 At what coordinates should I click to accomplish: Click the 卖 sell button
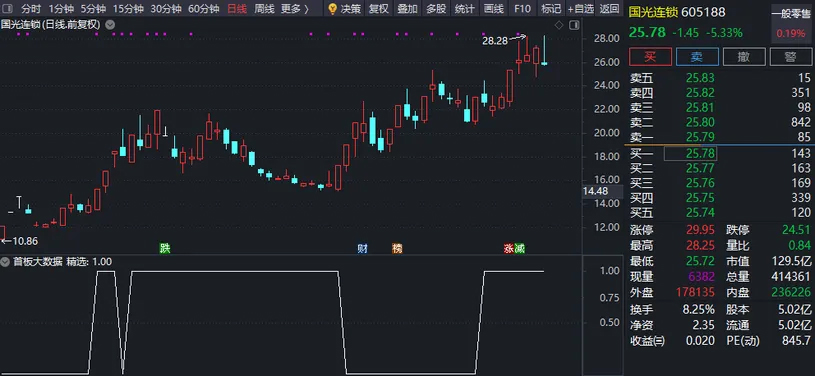(x=697, y=57)
